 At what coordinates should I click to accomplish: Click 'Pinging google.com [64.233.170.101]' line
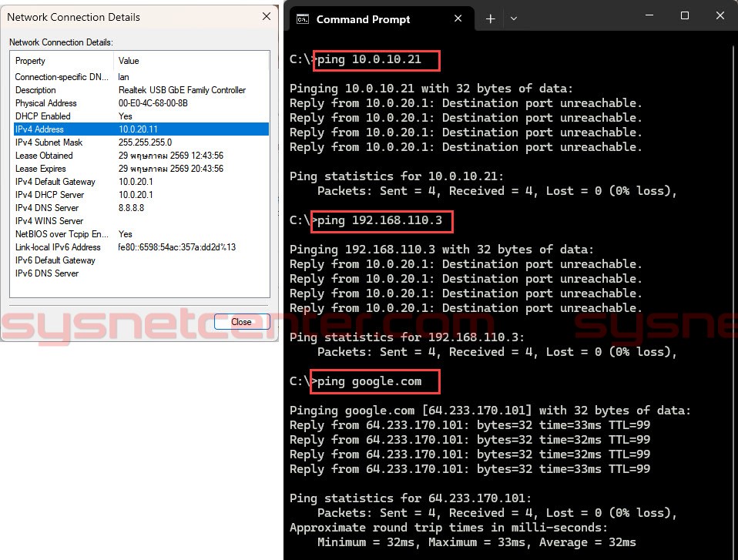[490, 411]
